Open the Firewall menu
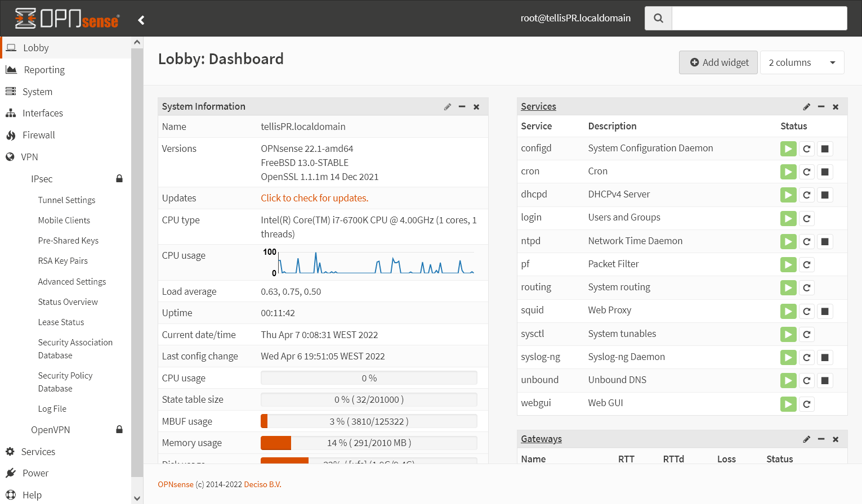The width and height of the screenshot is (862, 504). tap(39, 135)
